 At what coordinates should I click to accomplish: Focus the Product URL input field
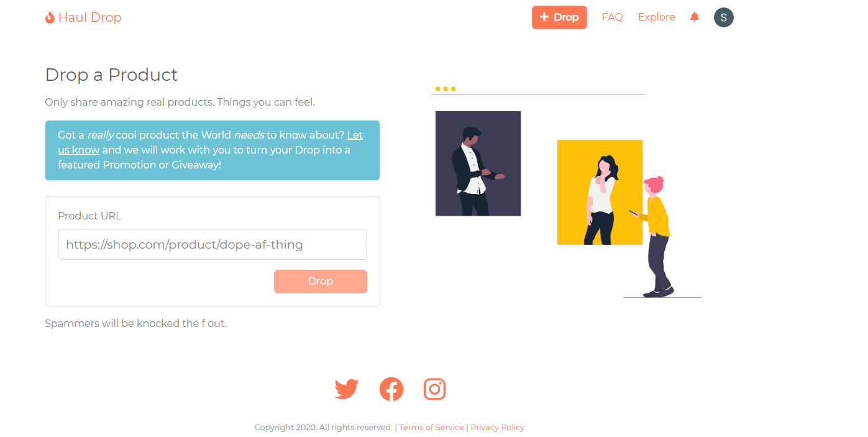[212, 244]
